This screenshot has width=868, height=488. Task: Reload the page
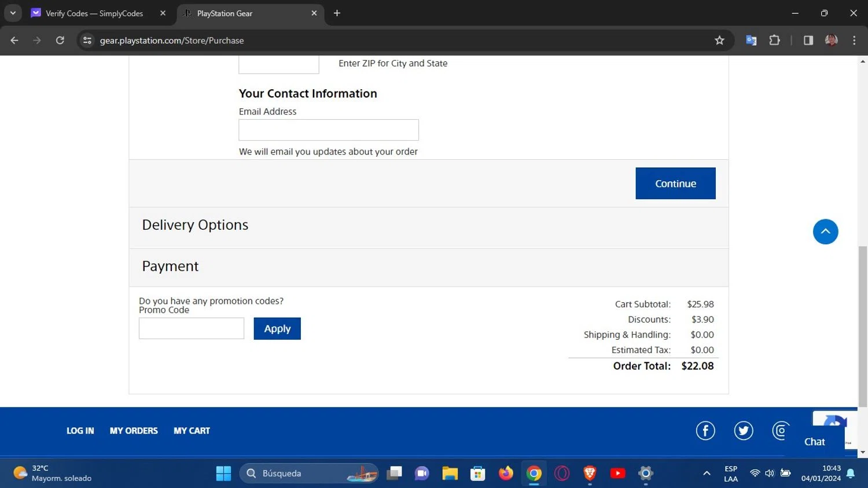click(x=60, y=41)
